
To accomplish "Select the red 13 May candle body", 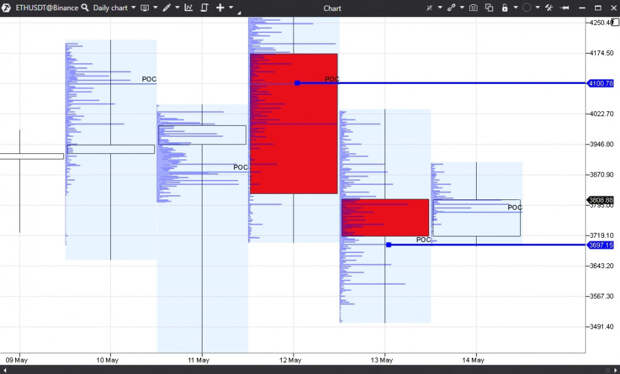I will click(x=385, y=218).
